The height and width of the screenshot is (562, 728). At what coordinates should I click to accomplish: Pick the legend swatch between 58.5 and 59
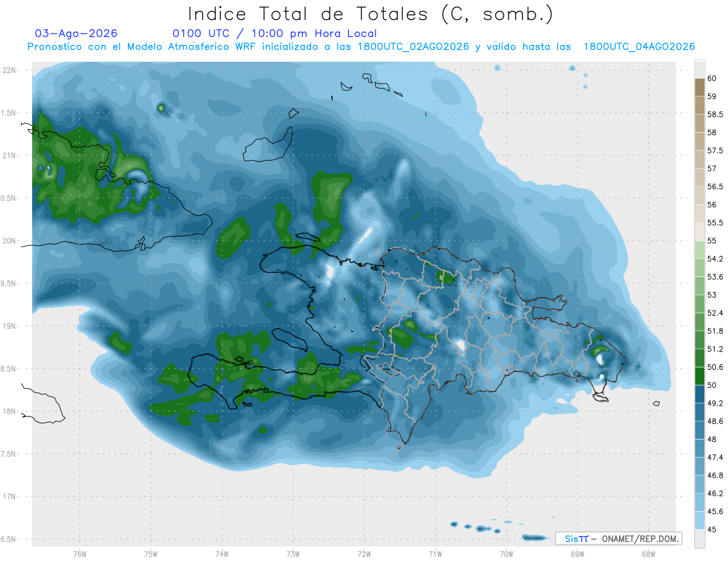[699, 105]
